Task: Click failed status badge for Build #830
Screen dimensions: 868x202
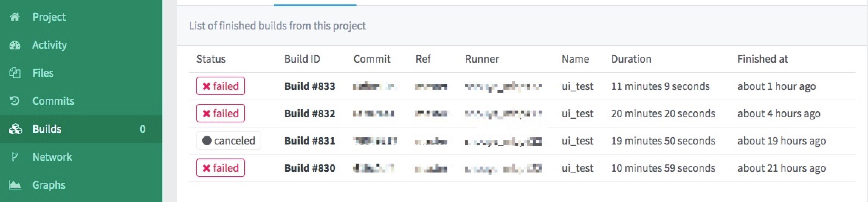Action: click(221, 168)
